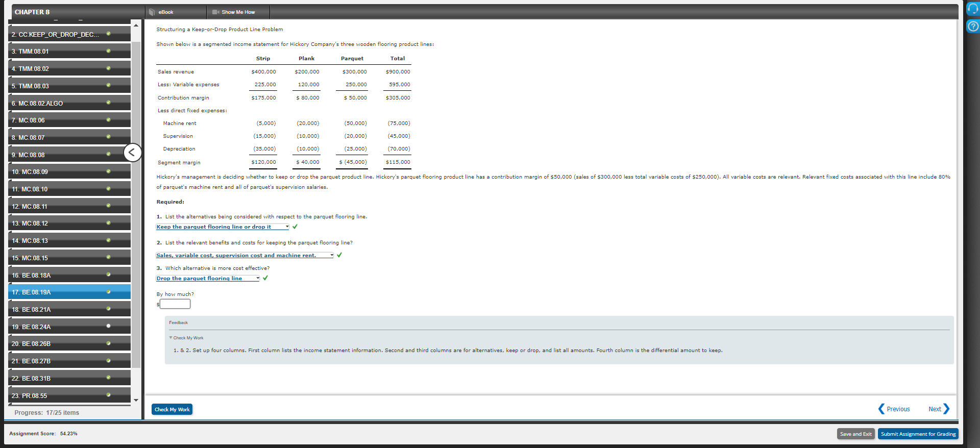Screen dimensions: 980x448
Task: Click the headset support icon
Action: pos(973,9)
